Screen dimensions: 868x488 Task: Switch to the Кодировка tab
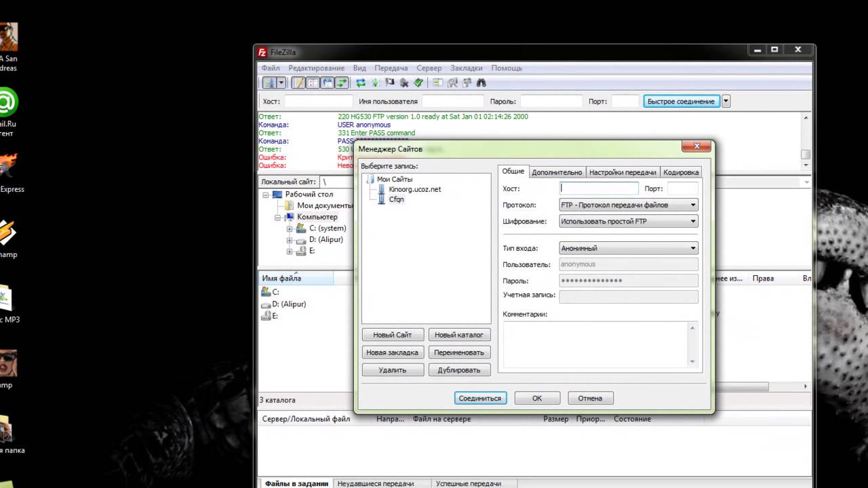click(x=681, y=172)
